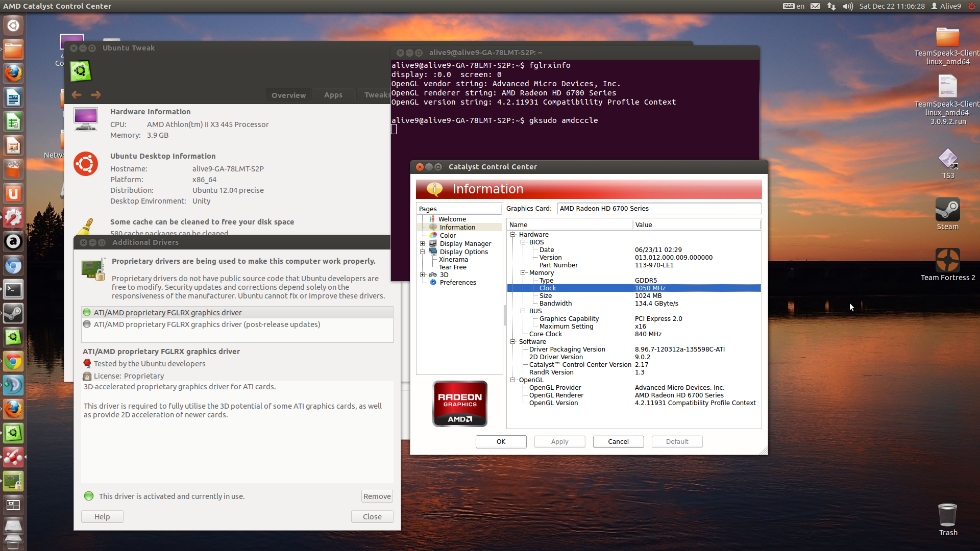980x551 pixels.
Task: Click the Steam desktop icon
Action: point(947,210)
